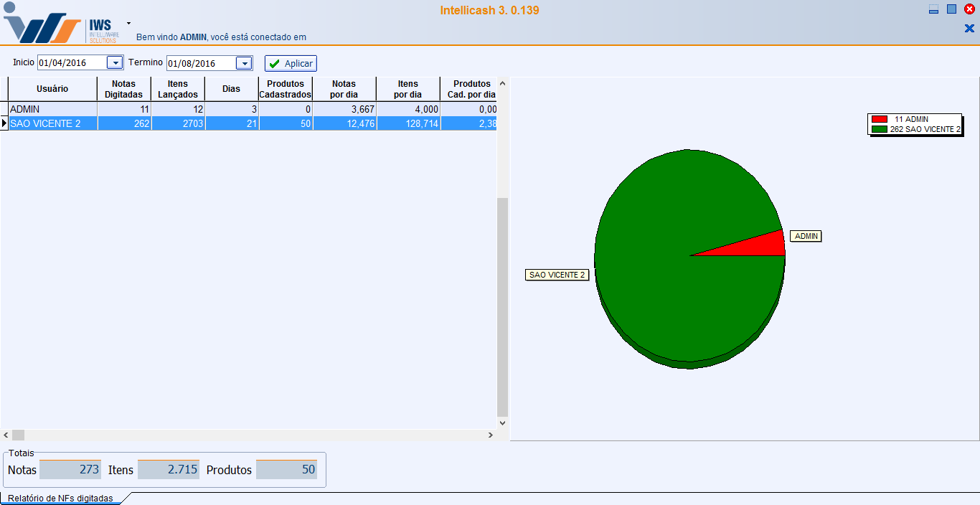This screenshot has width=980, height=505.
Task: Click the Produtos total field 50
Action: click(x=286, y=470)
